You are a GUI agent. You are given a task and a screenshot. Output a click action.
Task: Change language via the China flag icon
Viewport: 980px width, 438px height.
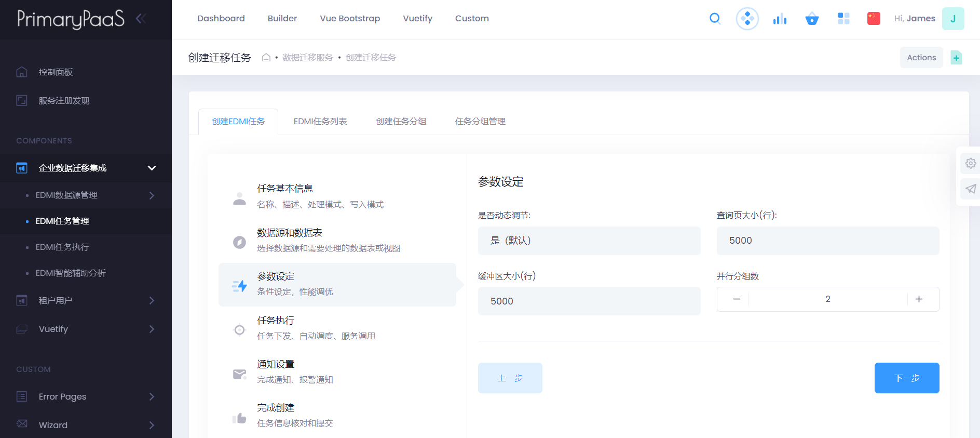(x=874, y=19)
